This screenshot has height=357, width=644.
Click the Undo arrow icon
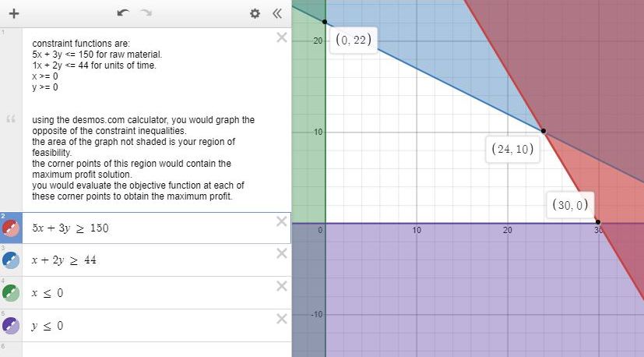tap(123, 13)
